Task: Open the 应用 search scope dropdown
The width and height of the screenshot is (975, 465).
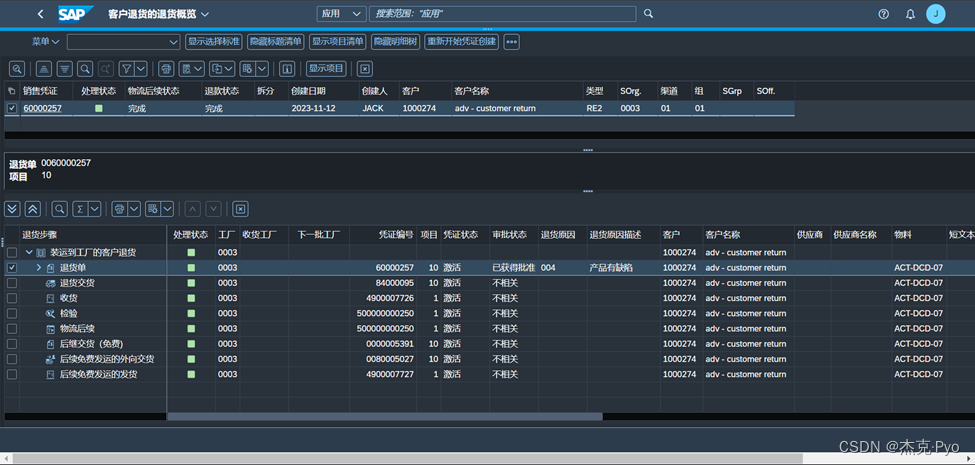Action: click(341, 14)
